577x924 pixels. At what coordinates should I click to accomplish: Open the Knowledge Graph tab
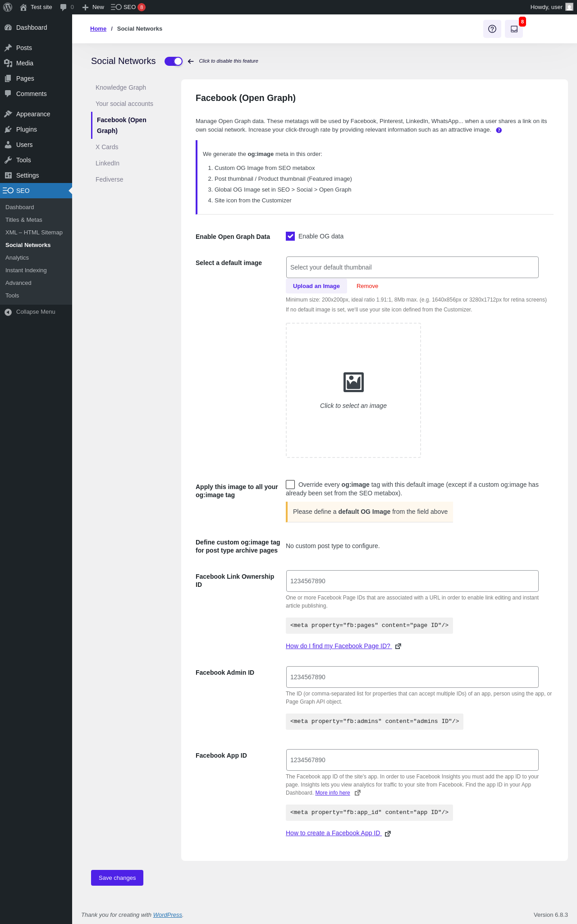pos(121,87)
